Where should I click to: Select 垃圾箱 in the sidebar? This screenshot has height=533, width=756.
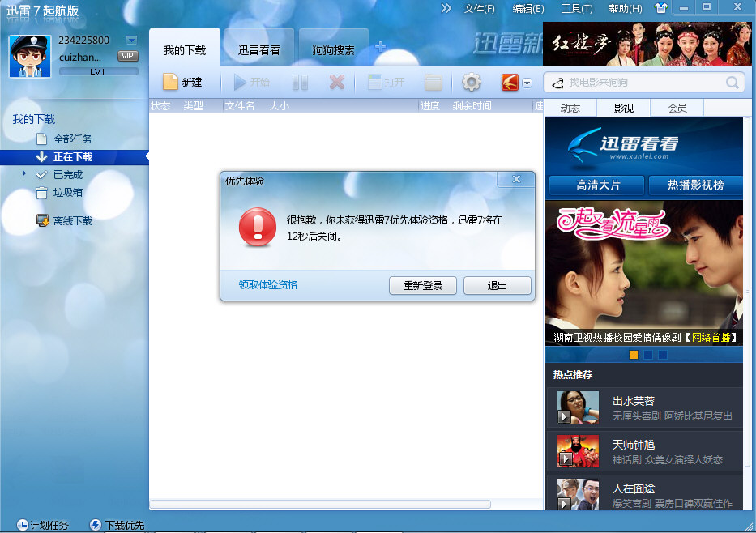pos(67,192)
